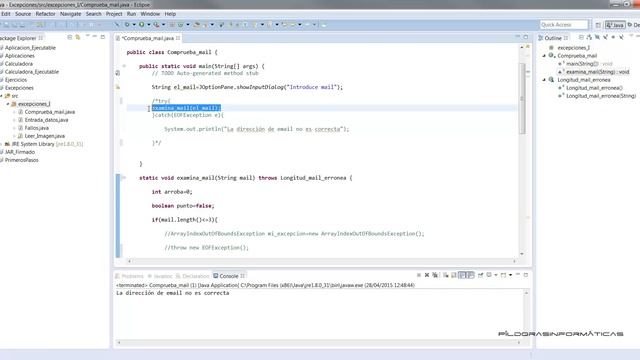This screenshot has height=360, width=640.
Task: Collapse all in the Package Explorer toolbar
Action: [70, 37]
